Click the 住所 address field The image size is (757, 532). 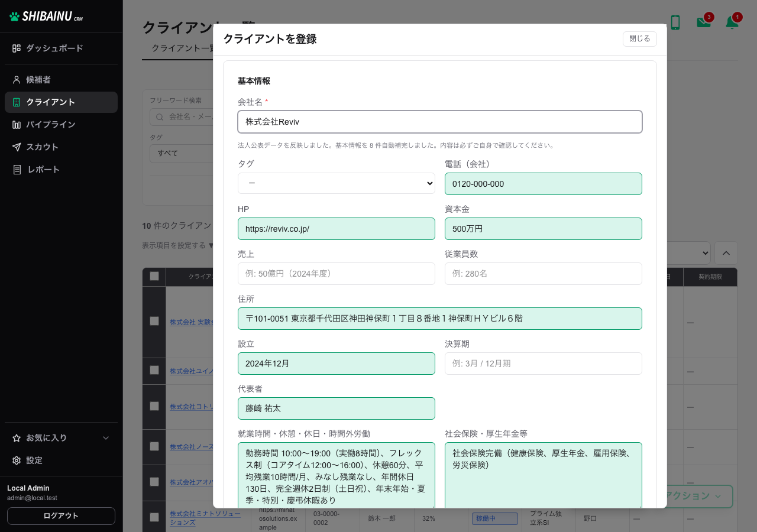pyautogui.click(x=440, y=319)
